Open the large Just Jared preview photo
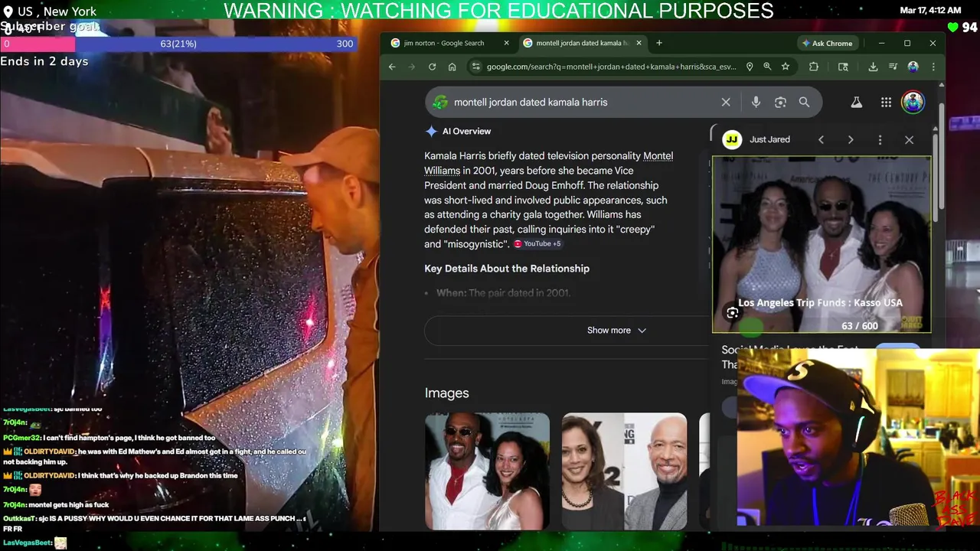This screenshot has height=551, width=980. click(x=822, y=244)
